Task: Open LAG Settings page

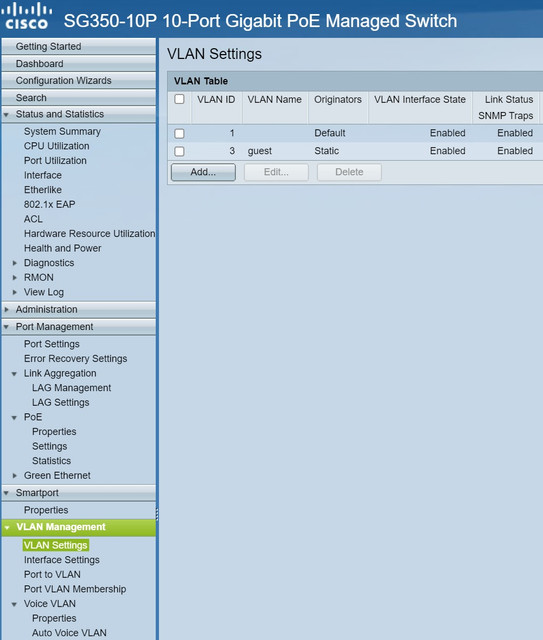Action: (60, 403)
